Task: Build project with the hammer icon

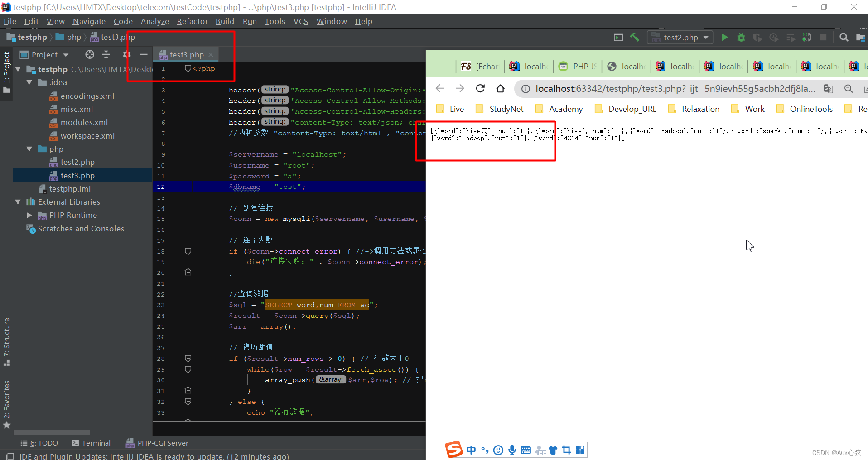Action: pyautogui.click(x=634, y=37)
